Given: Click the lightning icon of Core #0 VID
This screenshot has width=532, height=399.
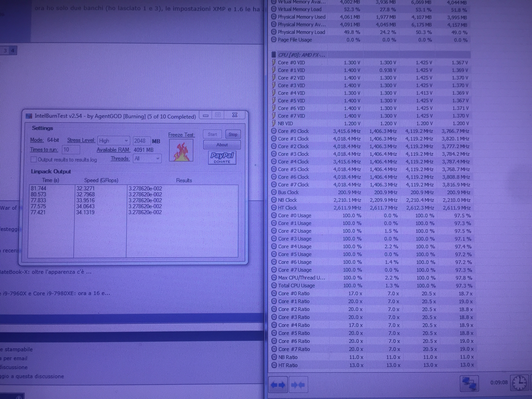Looking at the screenshot, I should point(273,63).
